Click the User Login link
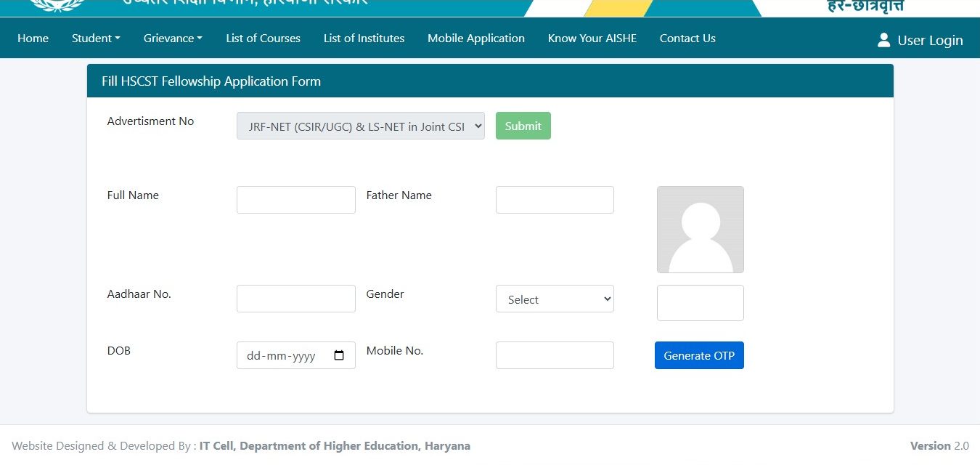The width and height of the screenshot is (980, 465). point(929,41)
